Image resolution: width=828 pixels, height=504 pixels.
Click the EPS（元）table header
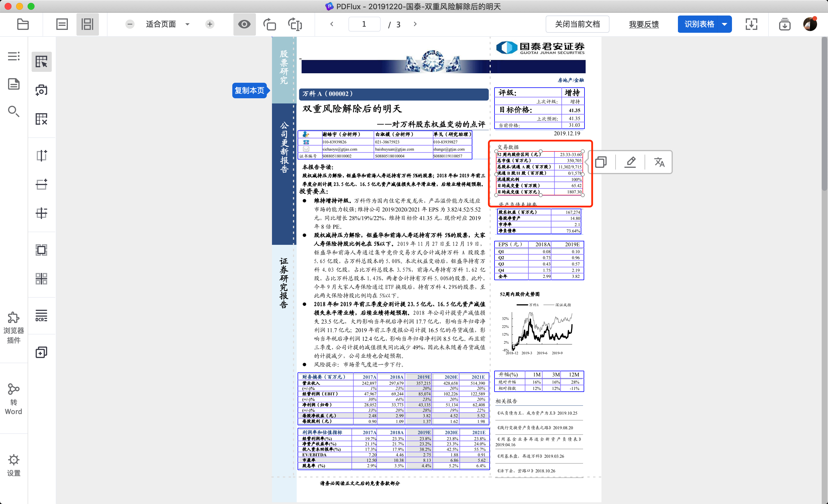click(510, 245)
